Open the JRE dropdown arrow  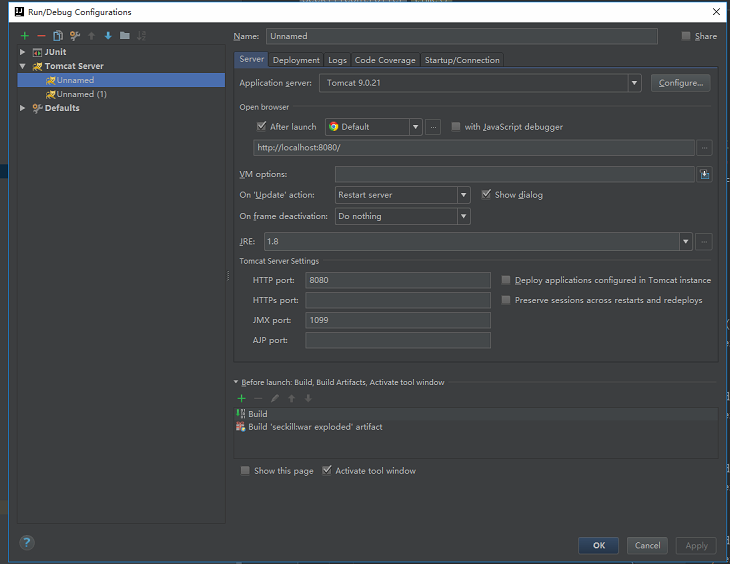[x=685, y=242]
